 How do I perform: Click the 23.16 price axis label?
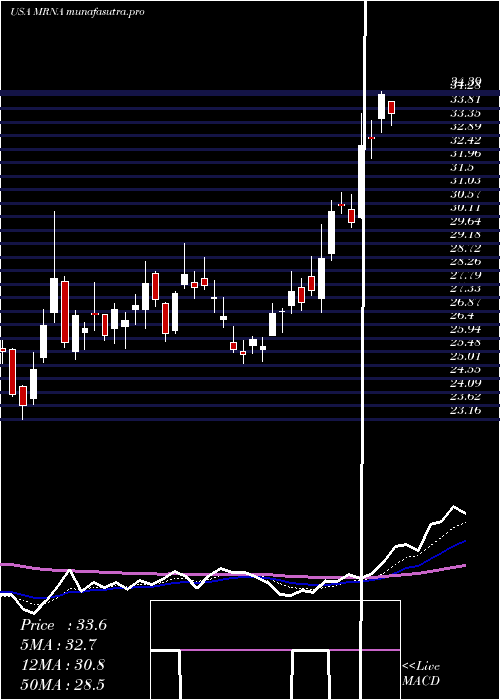pos(466,410)
